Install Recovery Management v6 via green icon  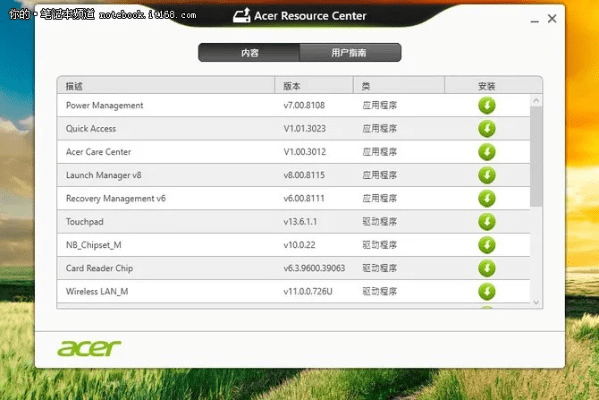pyautogui.click(x=487, y=199)
